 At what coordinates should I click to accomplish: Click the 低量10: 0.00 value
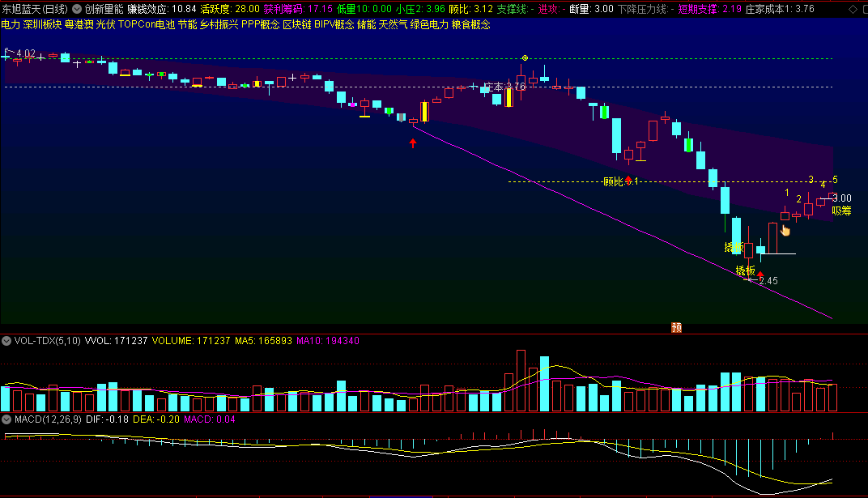(x=364, y=9)
